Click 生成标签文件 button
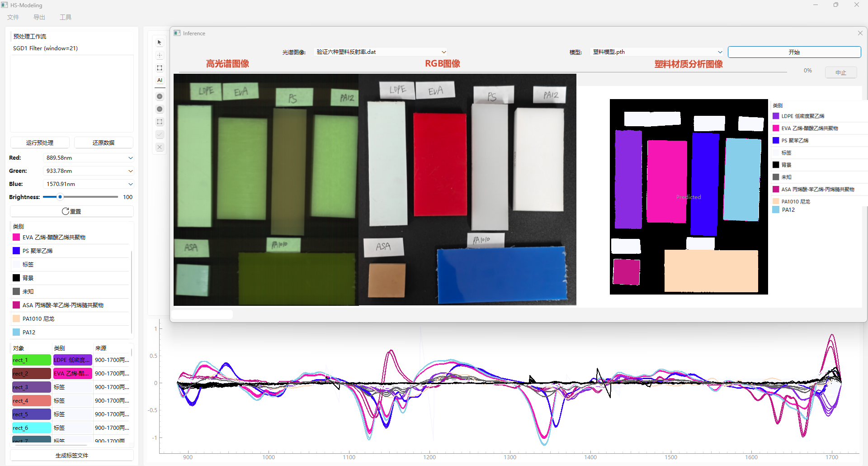This screenshot has height=466, width=868. [x=72, y=456]
